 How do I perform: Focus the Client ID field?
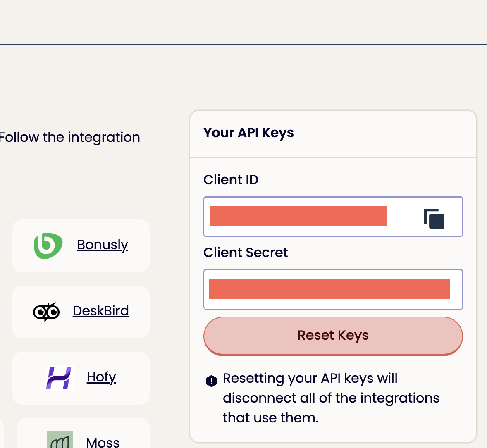coord(298,217)
